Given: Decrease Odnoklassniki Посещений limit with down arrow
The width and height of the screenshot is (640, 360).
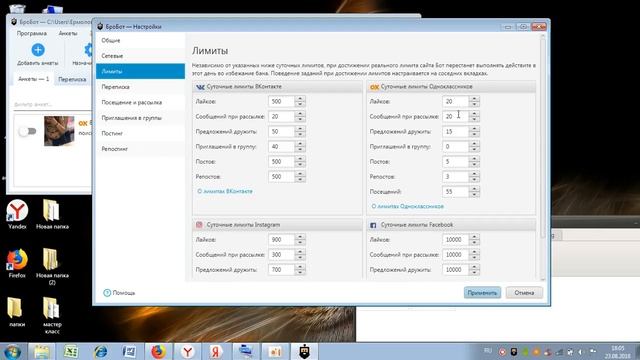Looking at the screenshot, I should point(474,195).
